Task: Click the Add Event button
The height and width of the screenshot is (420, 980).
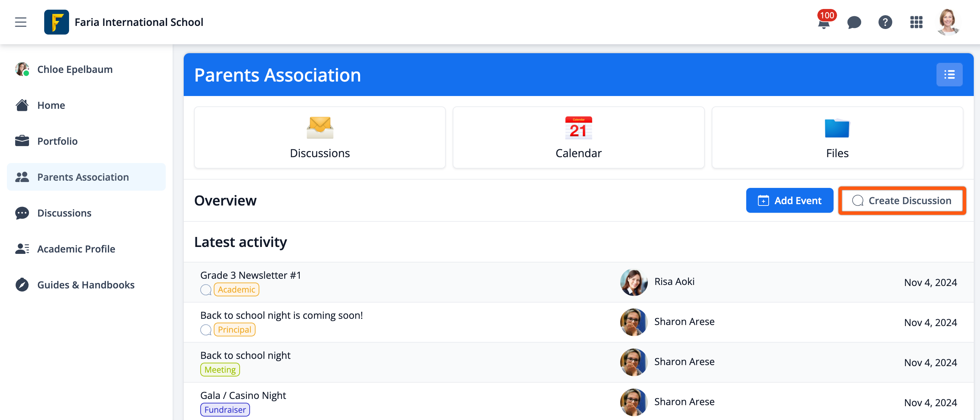Action: 789,200
